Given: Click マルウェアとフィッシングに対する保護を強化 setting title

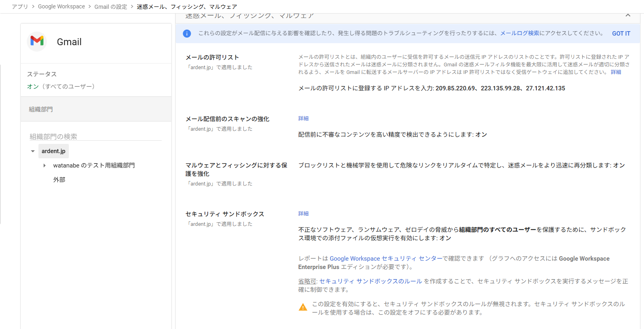Looking at the screenshot, I should (237, 169).
